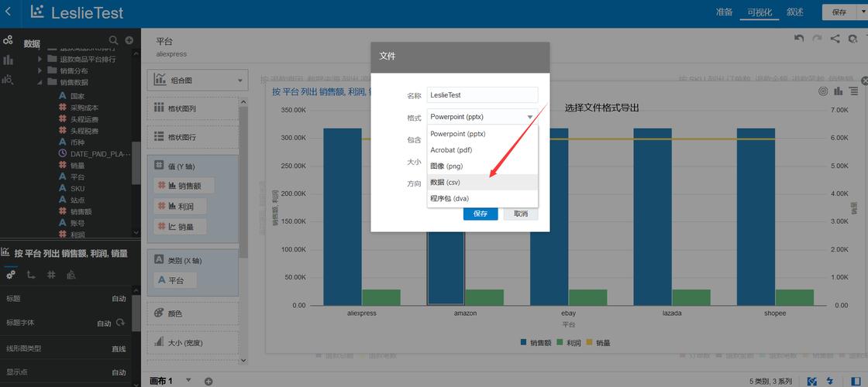Click the LeslieTest project logo icon

[x=37, y=12]
